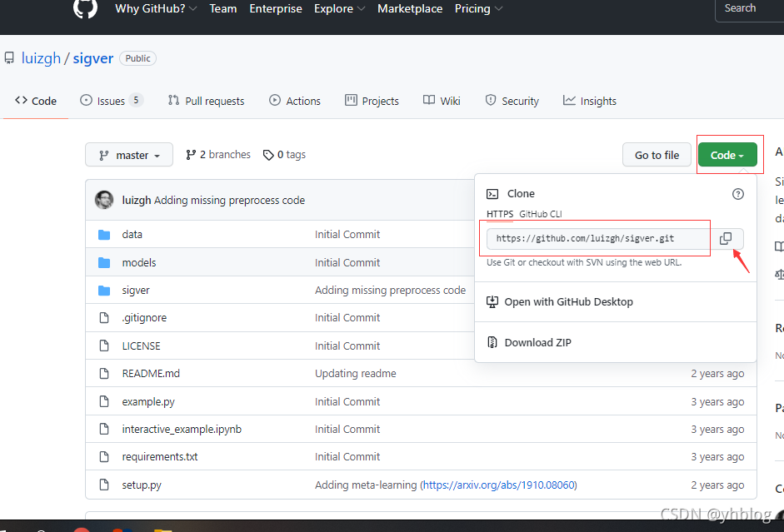Open the Enterprise page
Image resolution: width=784 pixels, height=532 pixels.
coord(276,8)
